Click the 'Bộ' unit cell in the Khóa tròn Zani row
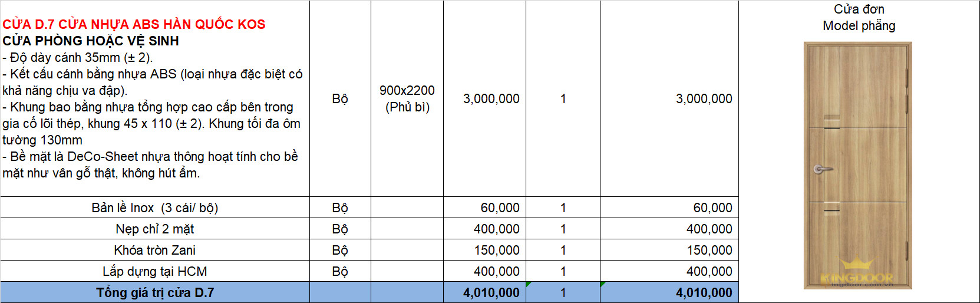The width and height of the screenshot is (980, 303). pyautogui.click(x=340, y=250)
